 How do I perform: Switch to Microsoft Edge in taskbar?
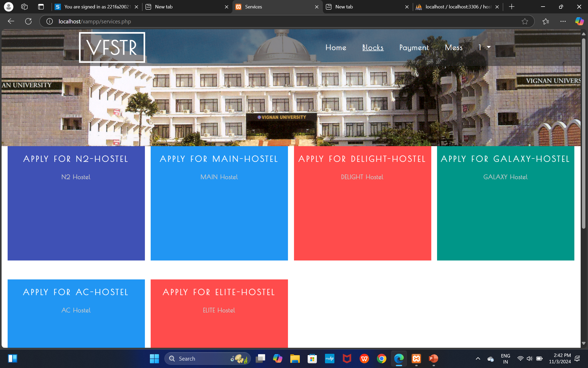pos(399,359)
